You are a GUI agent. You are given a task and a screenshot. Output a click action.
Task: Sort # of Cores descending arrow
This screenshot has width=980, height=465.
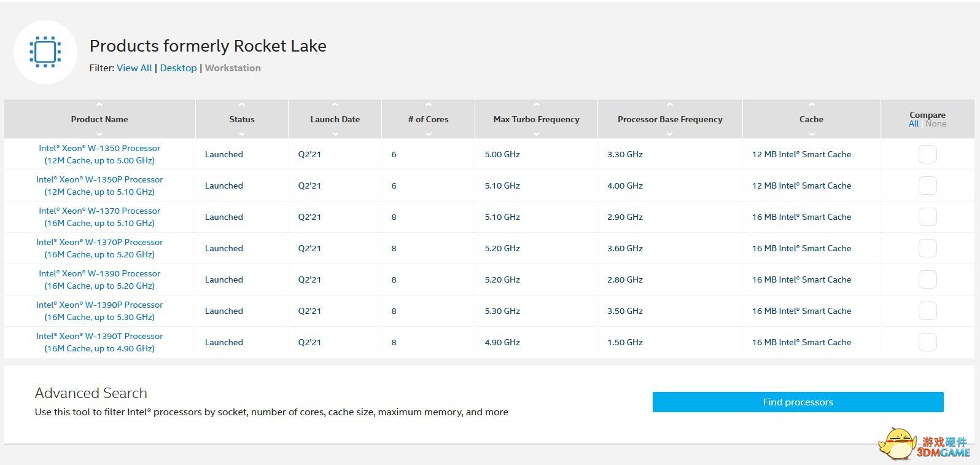pos(429,134)
